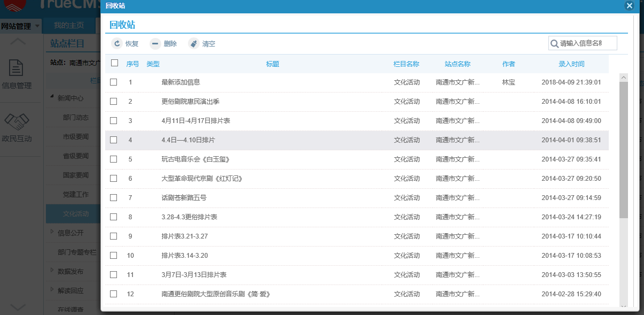Select 党建工作 in the tree
Viewport: 644px width, 315px height.
pyautogui.click(x=76, y=195)
